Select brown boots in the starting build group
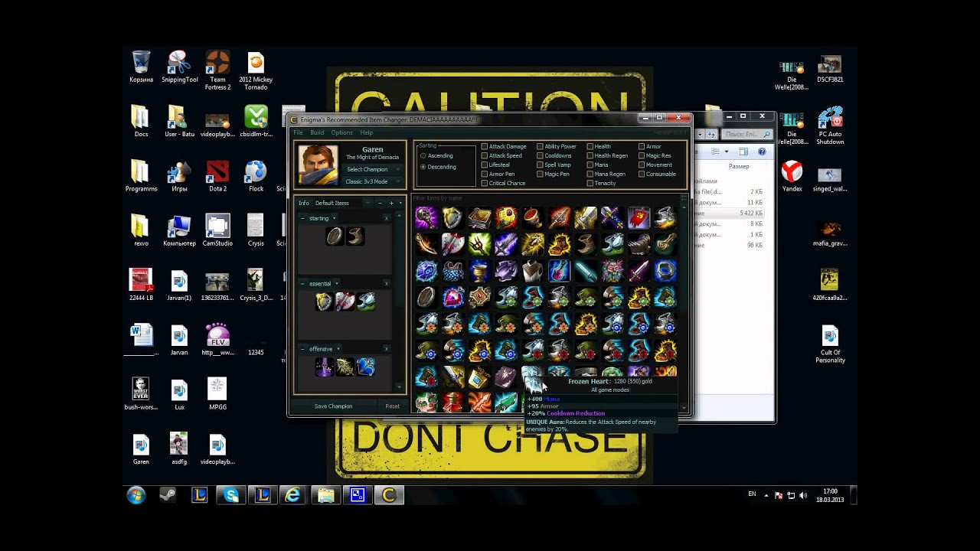The width and height of the screenshot is (980, 551). (354, 236)
